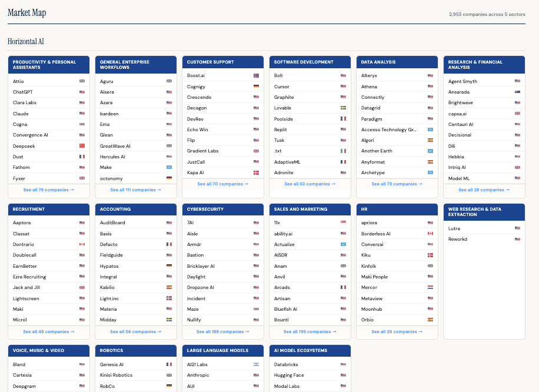The height and width of the screenshot is (392, 539).
Task: Click the Horizontal AI section heading
Action: [x=25, y=41]
